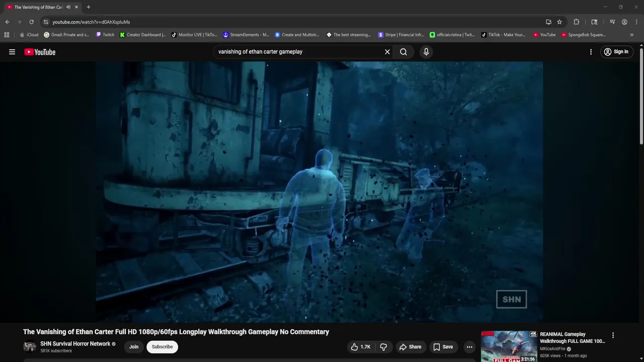Image resolution: width=644 pixels, height=362 pixels.
Task: Open REANIMAL Gameplay Walkthrough title link
Action: 573,338
